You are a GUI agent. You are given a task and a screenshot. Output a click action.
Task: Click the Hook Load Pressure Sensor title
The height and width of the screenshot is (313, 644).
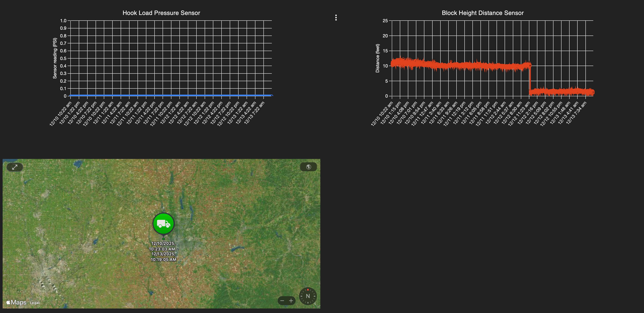[x=161, y=13]
